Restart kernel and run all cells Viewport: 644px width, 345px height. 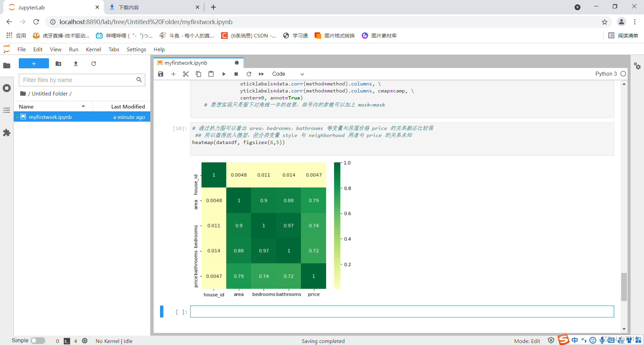[x=261, y=74]
